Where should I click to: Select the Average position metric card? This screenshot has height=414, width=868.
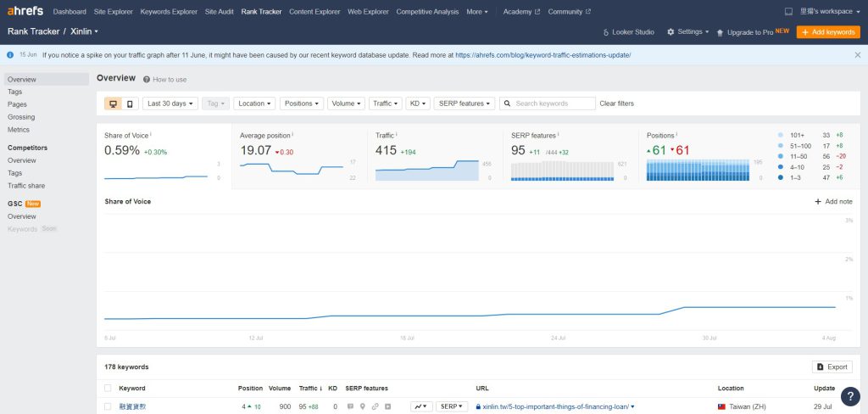point(299,156)
